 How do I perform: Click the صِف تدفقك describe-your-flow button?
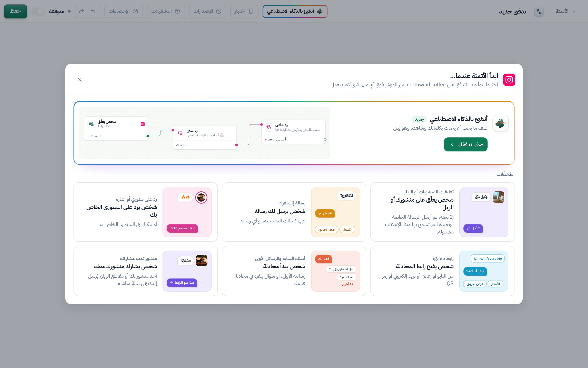(x=465, y=144)
